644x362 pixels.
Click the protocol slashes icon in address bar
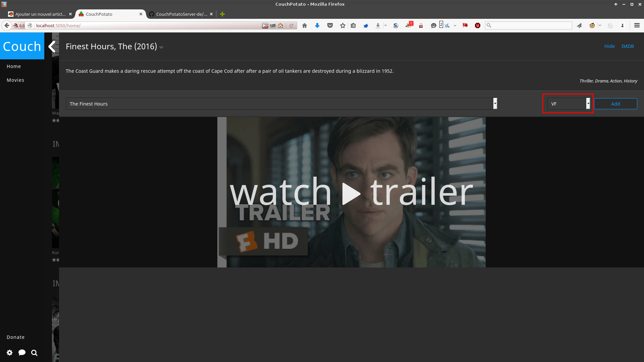273,25
